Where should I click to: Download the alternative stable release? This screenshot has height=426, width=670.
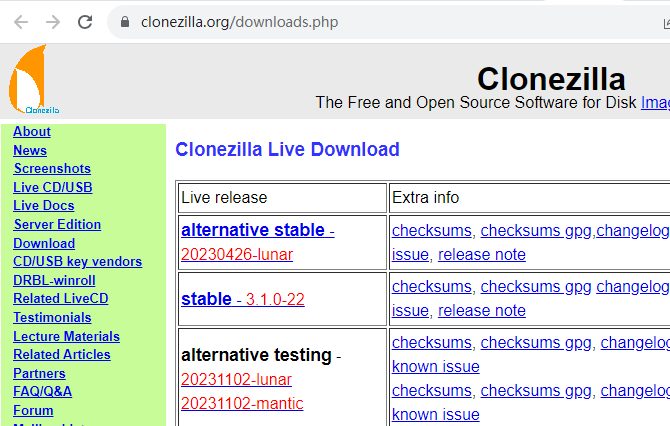click(x=253, y=230)
